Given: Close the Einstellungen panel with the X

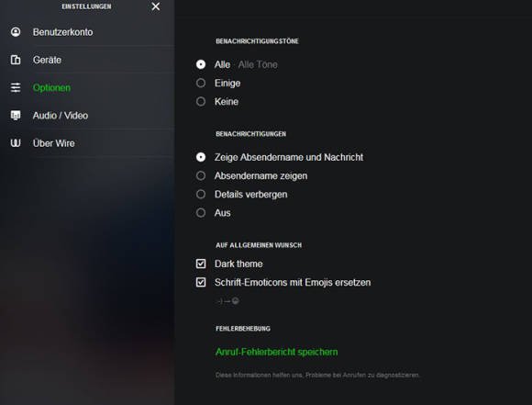Looking at the screenshot, I should click(x=156, y=6).
